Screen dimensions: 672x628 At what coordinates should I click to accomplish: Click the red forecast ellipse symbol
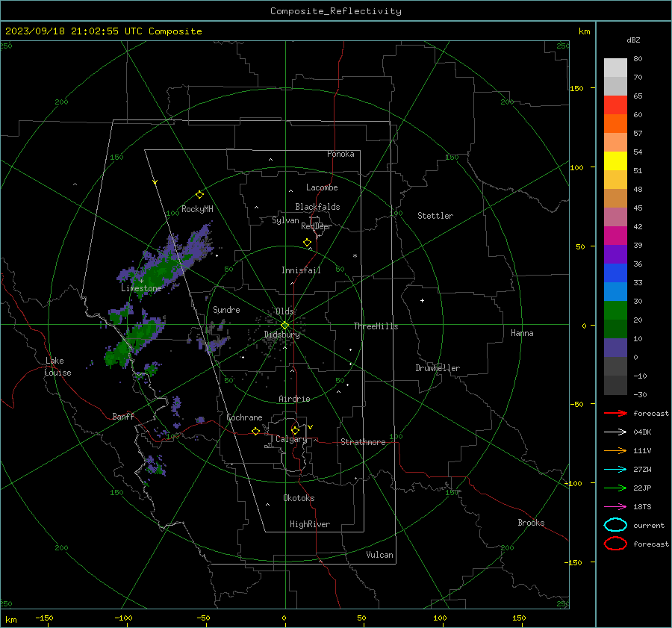615,544
